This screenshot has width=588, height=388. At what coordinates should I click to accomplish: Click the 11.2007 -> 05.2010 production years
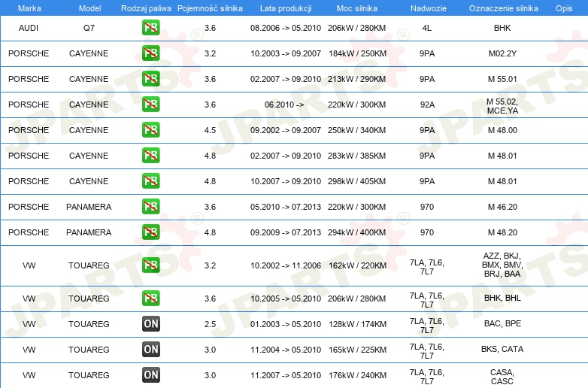point(286,375)
